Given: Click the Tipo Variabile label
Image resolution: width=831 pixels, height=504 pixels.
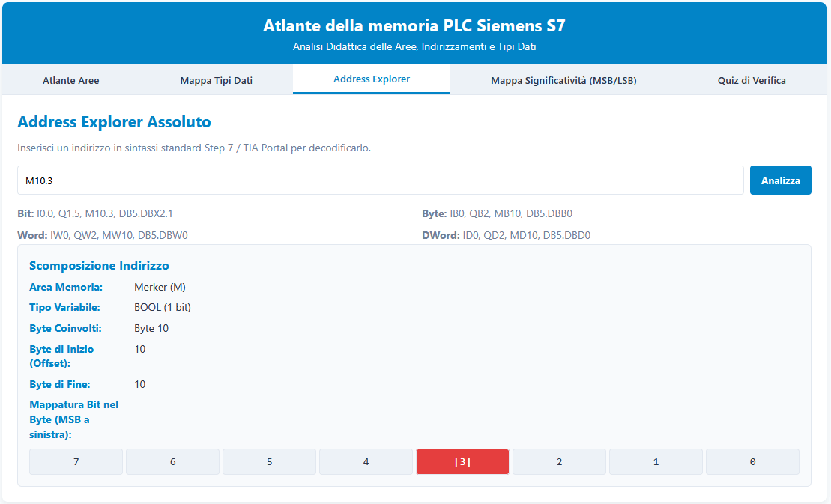Looking at the screenshot, I should [64, 307].
